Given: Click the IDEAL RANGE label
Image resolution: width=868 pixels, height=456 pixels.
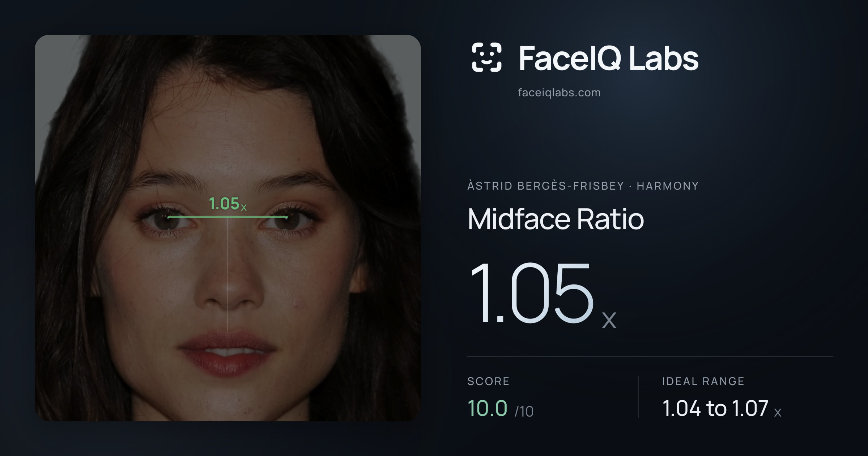Looking at the screenshot, I should 703,381.
